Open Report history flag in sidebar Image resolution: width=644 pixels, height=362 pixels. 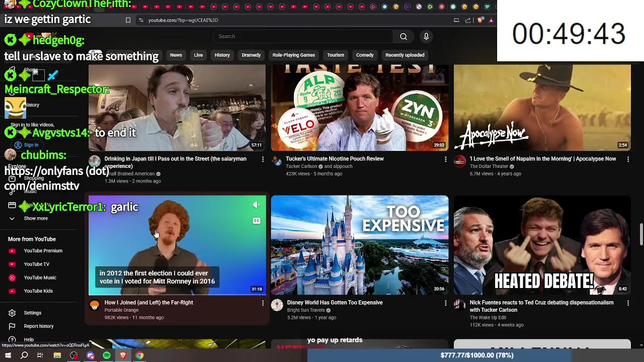click(12, 326)
